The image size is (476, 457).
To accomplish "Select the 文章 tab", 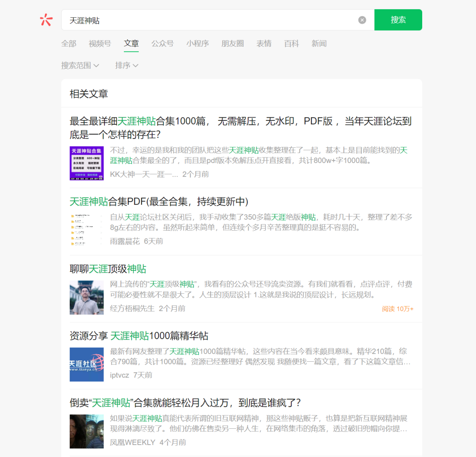I will [131, 44].
